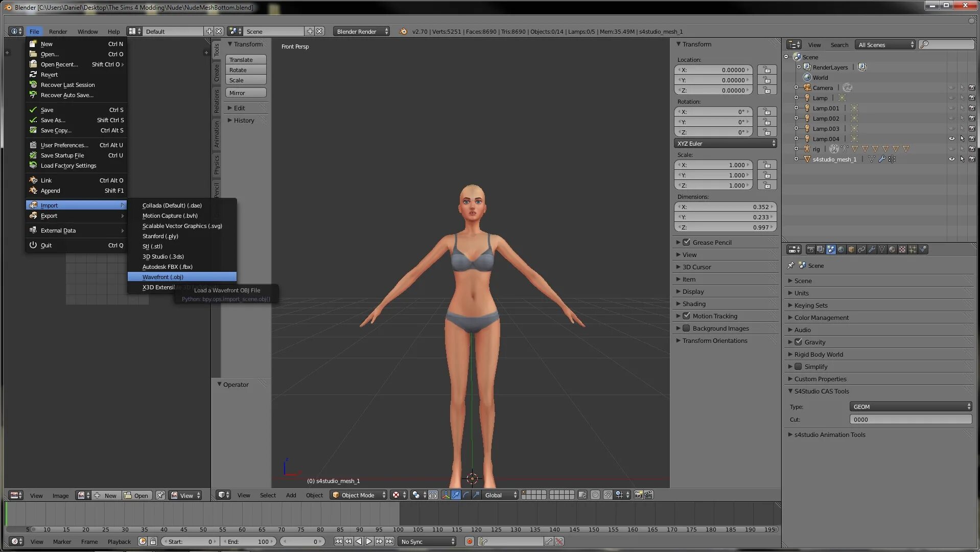Screen dimensions: 980x552
Task: Open the viewport shading selector
Action: [399, 495]
